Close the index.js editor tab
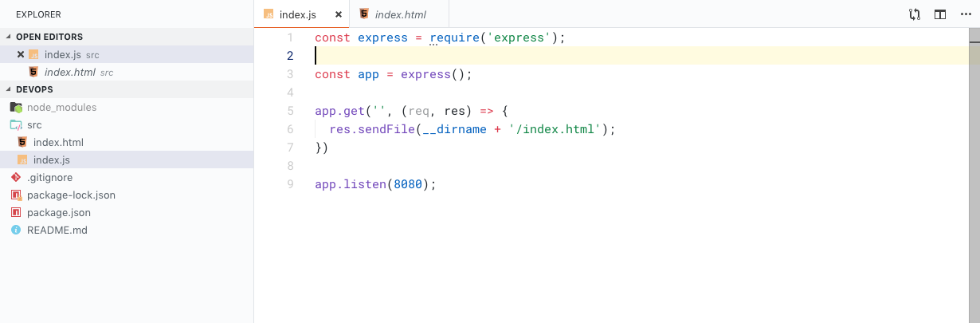This screenshot has width=980, height=323. pos(339,14)
